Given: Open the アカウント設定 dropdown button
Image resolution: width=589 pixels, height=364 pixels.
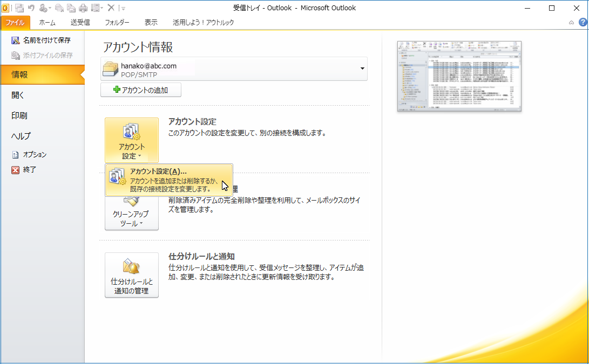Looking at the screenshot, I should click(x=132, y=140).
